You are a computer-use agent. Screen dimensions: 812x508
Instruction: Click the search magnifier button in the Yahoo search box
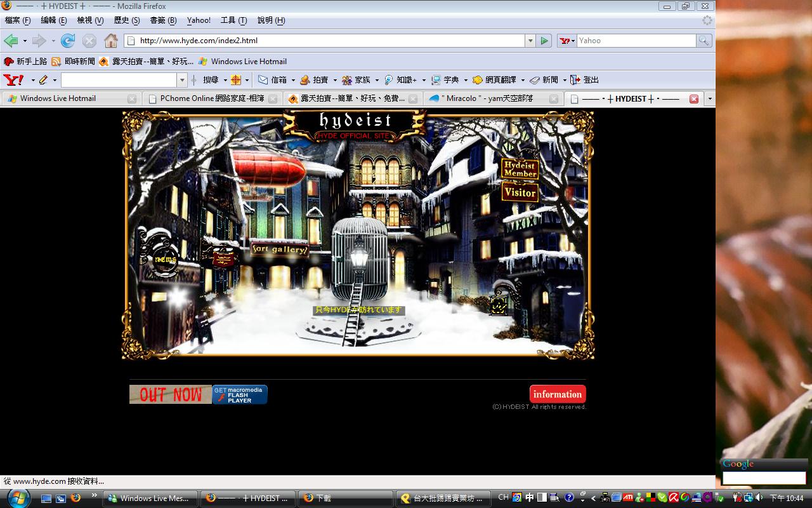(x=704, y=41)
